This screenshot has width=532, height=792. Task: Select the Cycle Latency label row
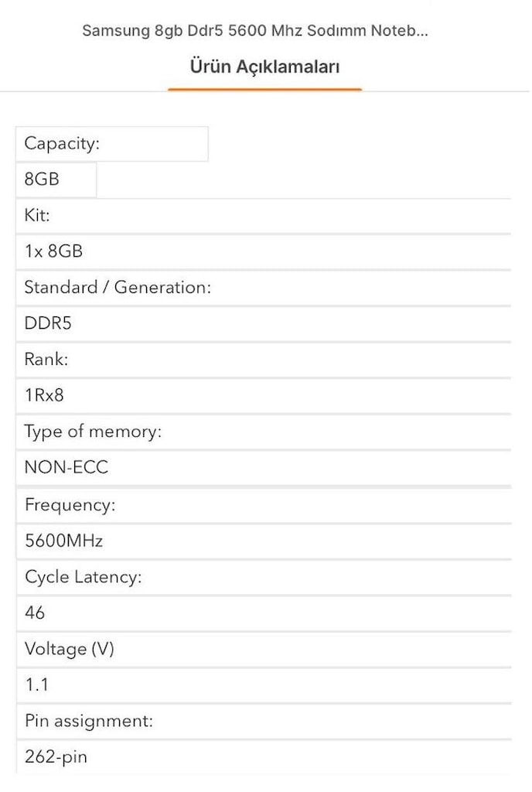(264, 577)
